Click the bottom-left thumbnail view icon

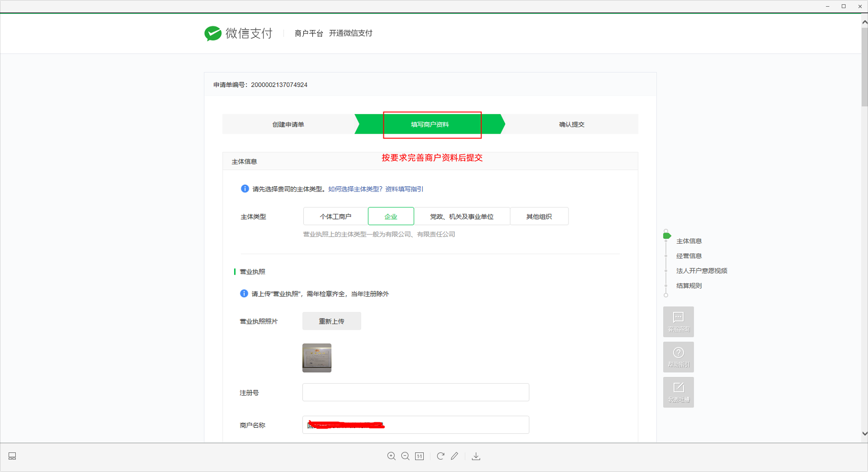(x=12, y=456)
